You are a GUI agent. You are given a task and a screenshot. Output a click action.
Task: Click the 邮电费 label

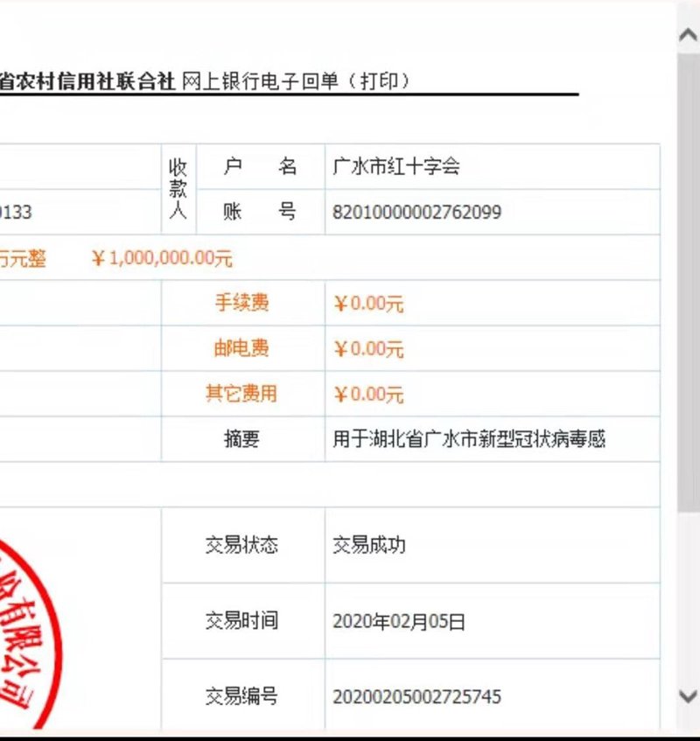(241, 348)
